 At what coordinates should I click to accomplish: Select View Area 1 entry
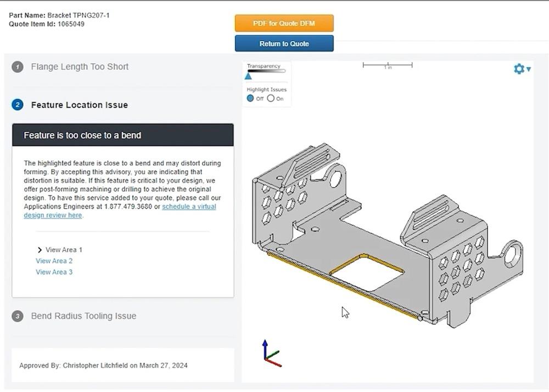tap(64, 250)
